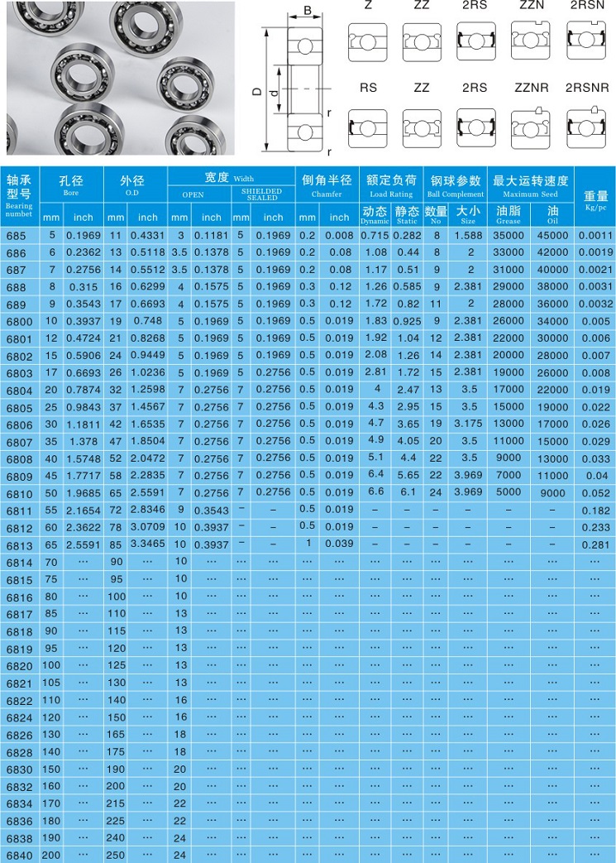The image size is (616, 863).
Task: Click the 35000 grease speed value
Action: point(509,235)
